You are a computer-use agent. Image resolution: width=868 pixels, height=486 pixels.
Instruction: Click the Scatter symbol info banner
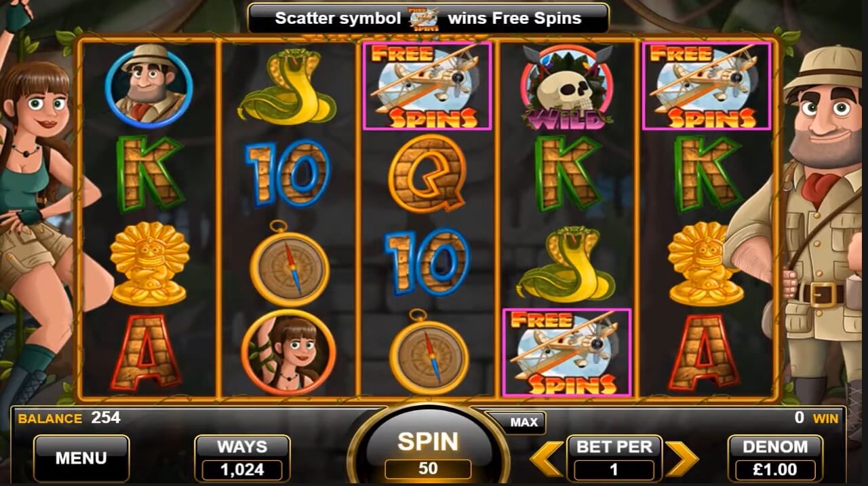pyautogui.click(x=428, y=18)
